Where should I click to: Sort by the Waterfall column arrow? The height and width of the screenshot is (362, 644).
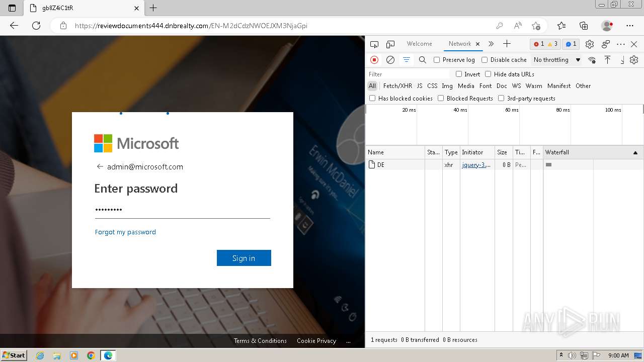(x=635, y=152)
